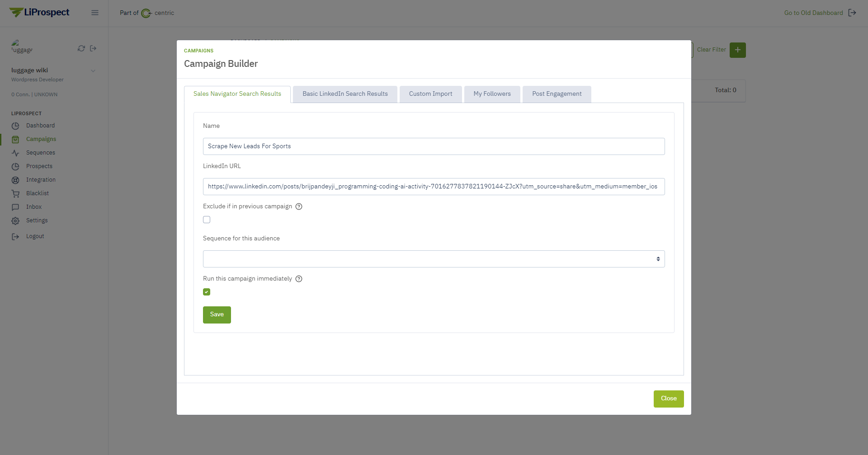The width and height of the screenshot is (868, 455).
Task: Click the account sign-out icon near profile
Action: point(93,48)
